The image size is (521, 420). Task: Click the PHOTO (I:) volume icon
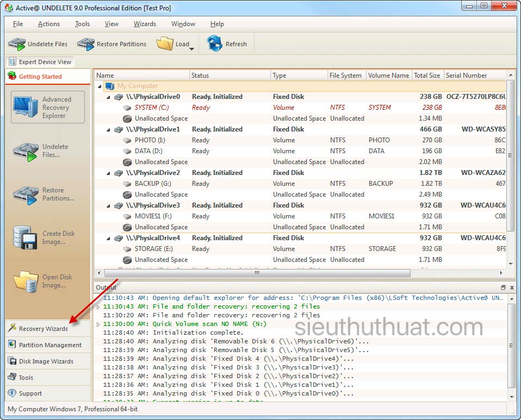(127, 140)
